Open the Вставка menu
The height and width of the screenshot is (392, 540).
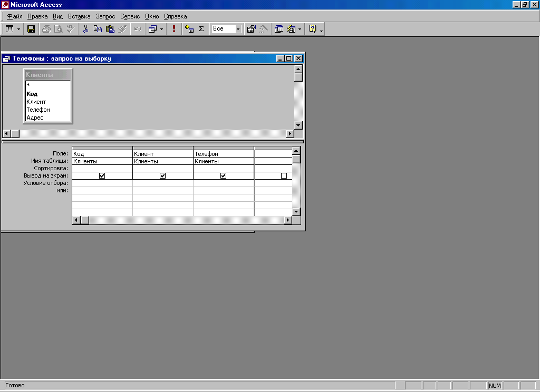tap(79, 16)
